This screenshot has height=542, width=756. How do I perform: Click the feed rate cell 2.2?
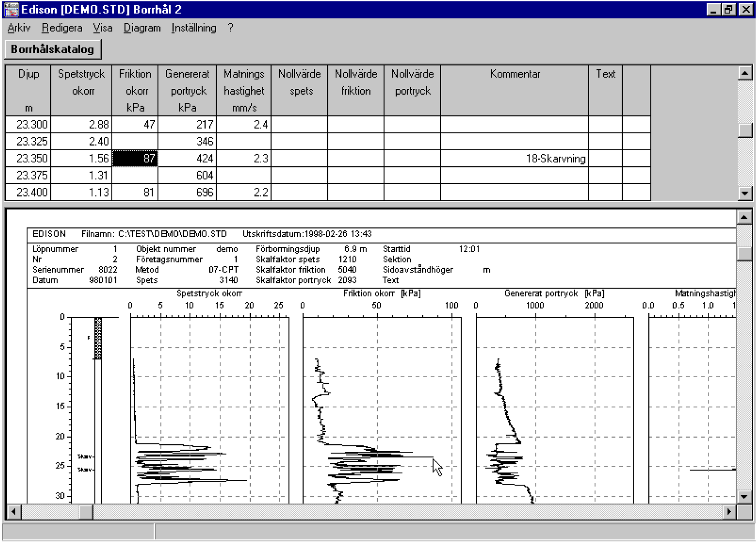point(244,192)
